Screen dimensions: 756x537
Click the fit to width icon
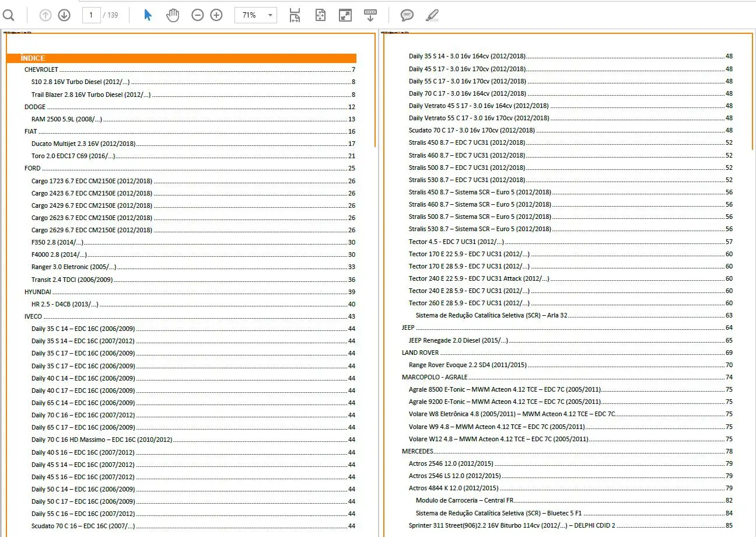tap(295, 15)
